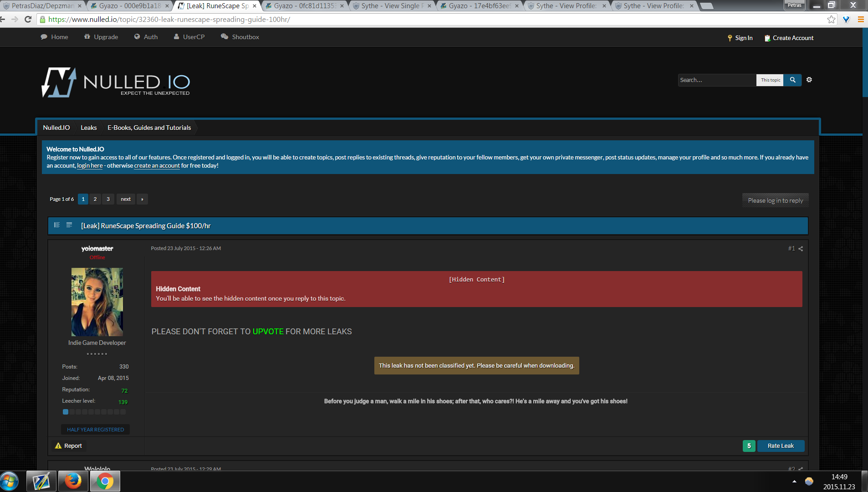
Task: Click the HALF YEAR REGISTERED badge
Action: 95,430
